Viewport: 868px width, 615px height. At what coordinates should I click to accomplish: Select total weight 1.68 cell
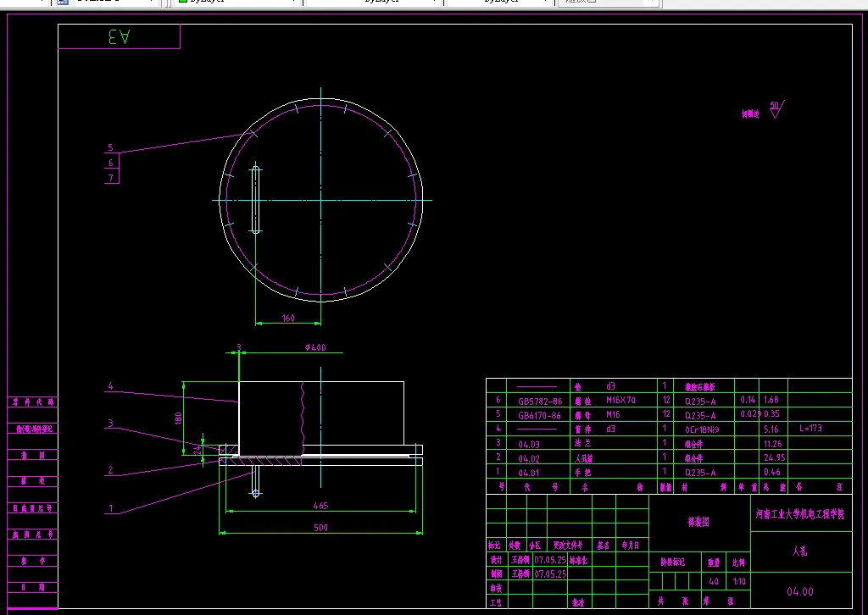771,399
